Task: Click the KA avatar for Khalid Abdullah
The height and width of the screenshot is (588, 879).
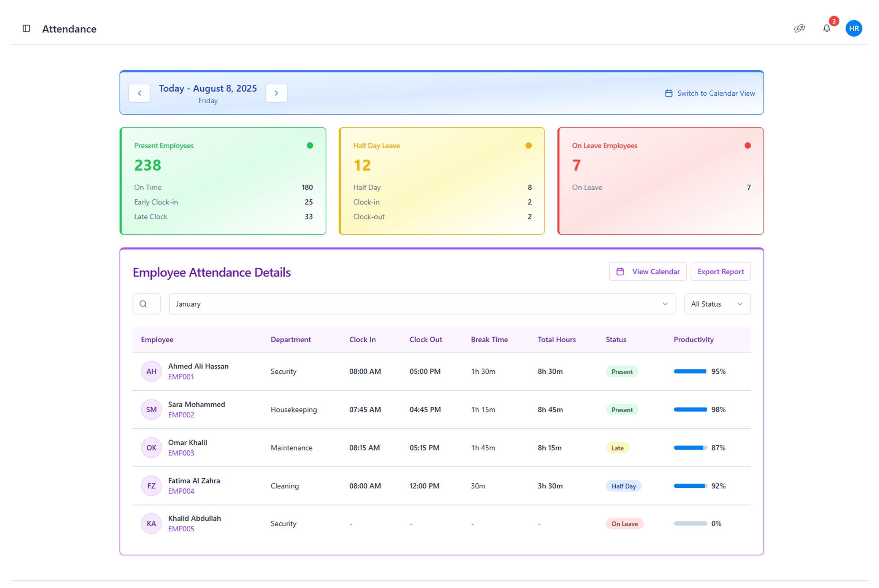Action: click(151, 523)
